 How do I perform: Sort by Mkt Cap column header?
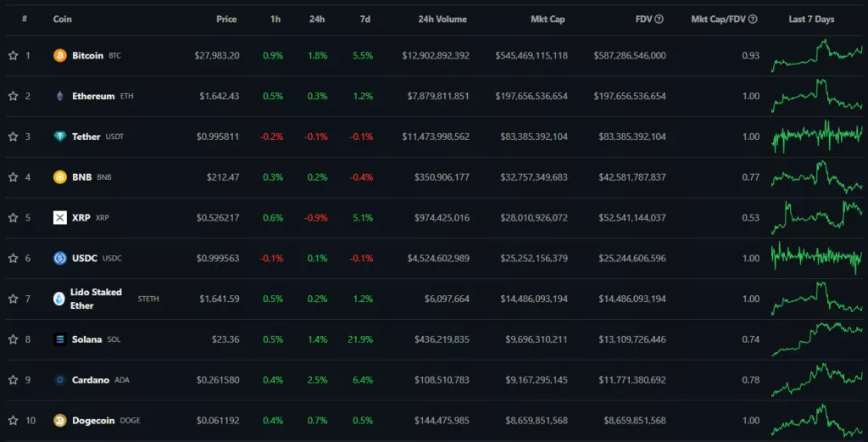point(548,19)
